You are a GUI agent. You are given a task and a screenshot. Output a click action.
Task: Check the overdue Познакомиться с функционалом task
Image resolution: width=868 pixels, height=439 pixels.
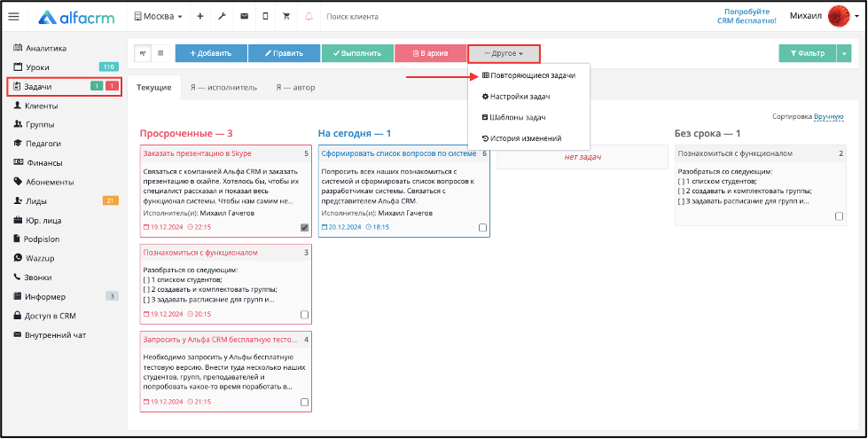click(x=304, y=315)
